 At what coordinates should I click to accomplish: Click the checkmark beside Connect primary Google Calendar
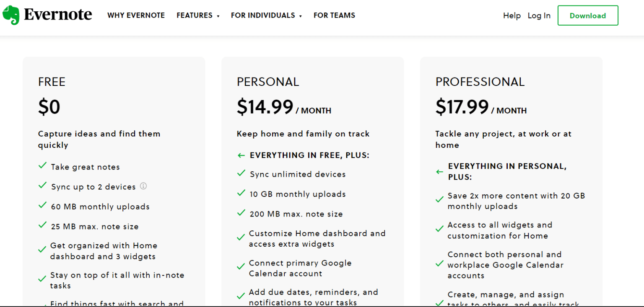[241, 267]
